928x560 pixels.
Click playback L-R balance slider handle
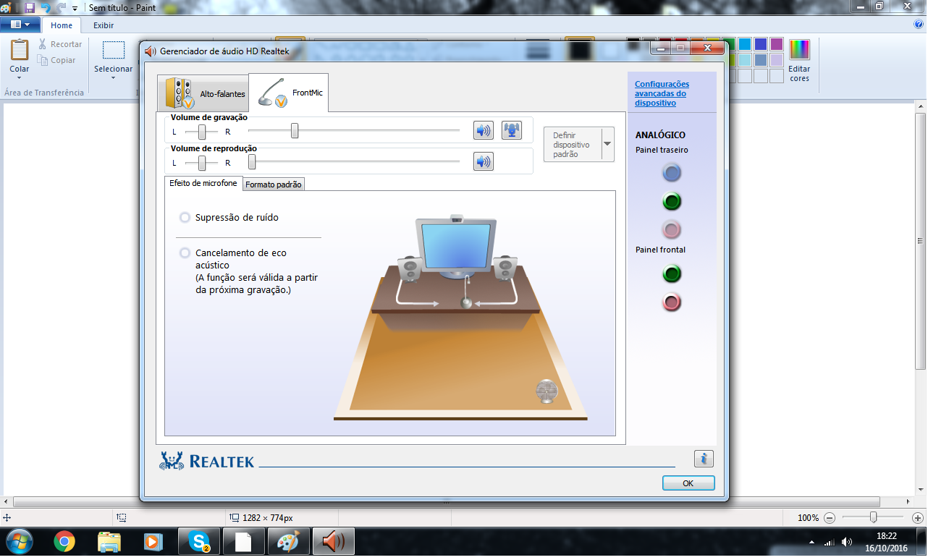click(202, 163)
